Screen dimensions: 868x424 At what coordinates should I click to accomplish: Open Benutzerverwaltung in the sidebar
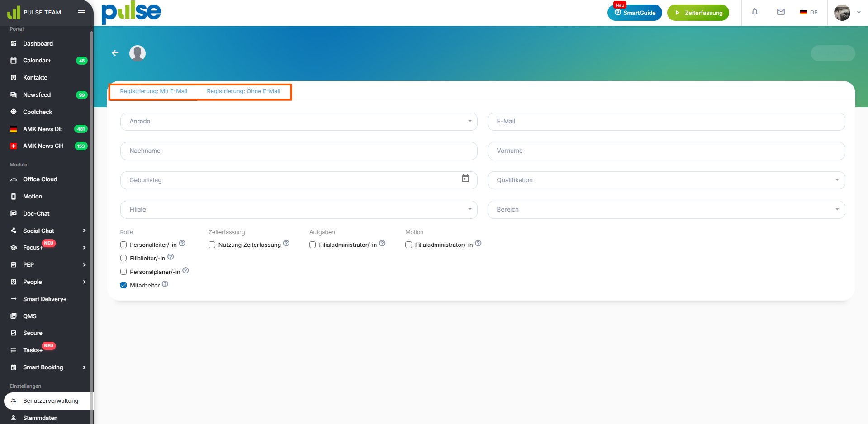[47, 401]
